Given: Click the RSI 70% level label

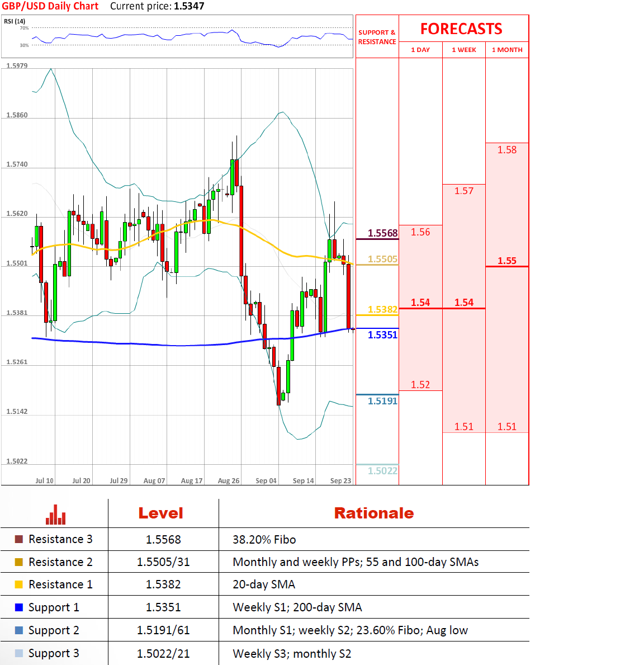Looking at the screenshot, I should coord(24,28).
